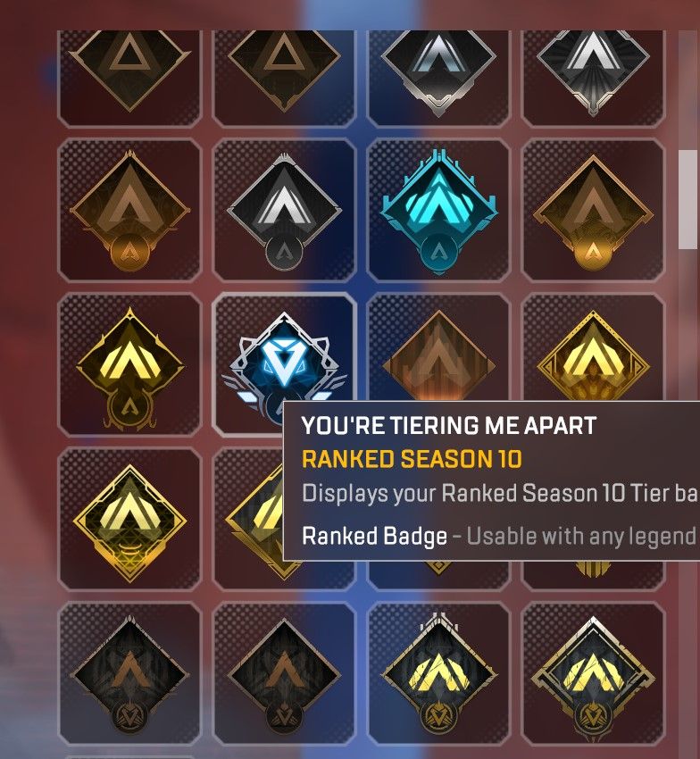Pick the gold badge with dotted border

[593, 348]
